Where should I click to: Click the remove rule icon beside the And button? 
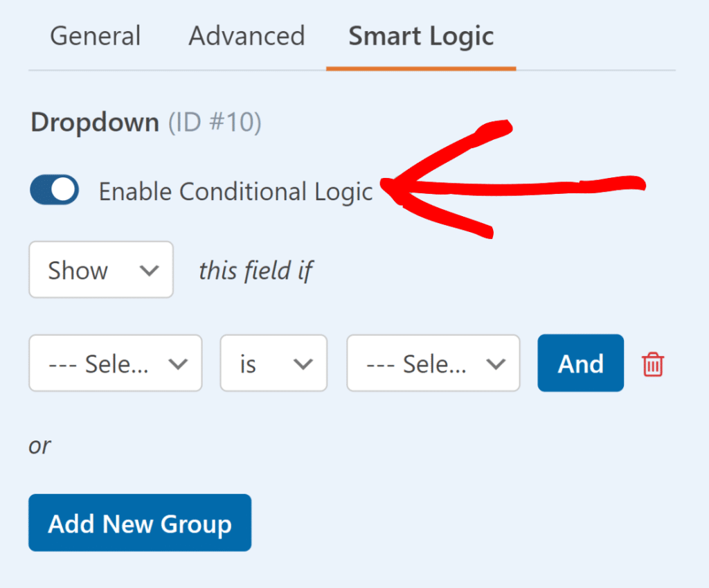click(x=652, y=363)
